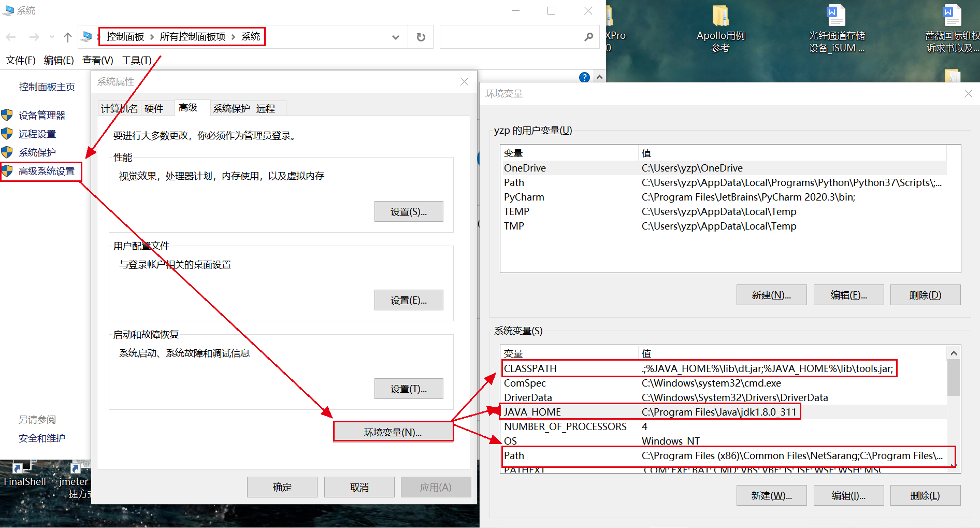Open the 编辑(E) menu
The width and height of the screenshot is (980, 528).
tap(59, 61)
